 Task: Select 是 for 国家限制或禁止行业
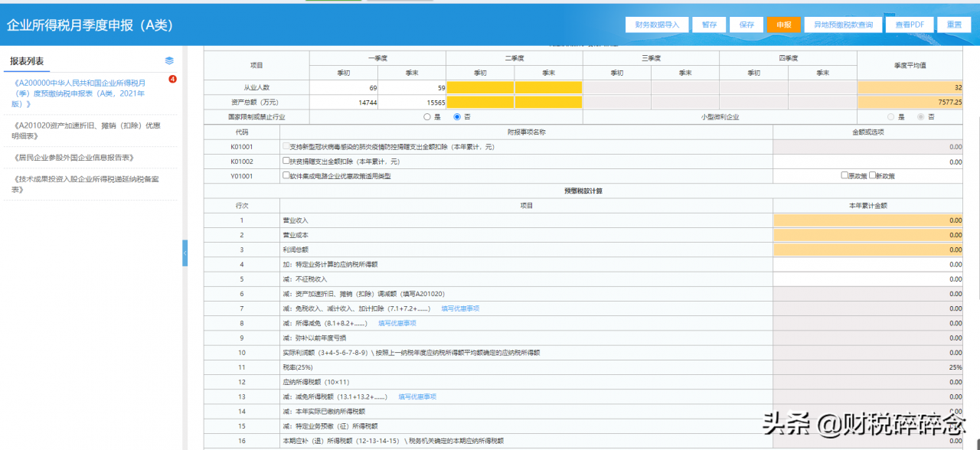coord(427,117)
